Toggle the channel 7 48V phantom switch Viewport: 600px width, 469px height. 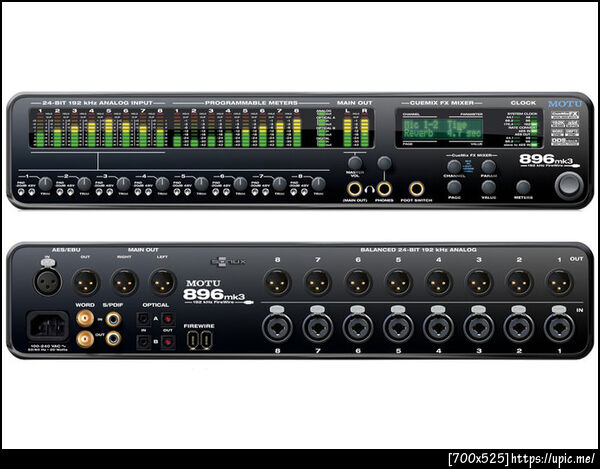pyautogui.click(x=266, y=192)
